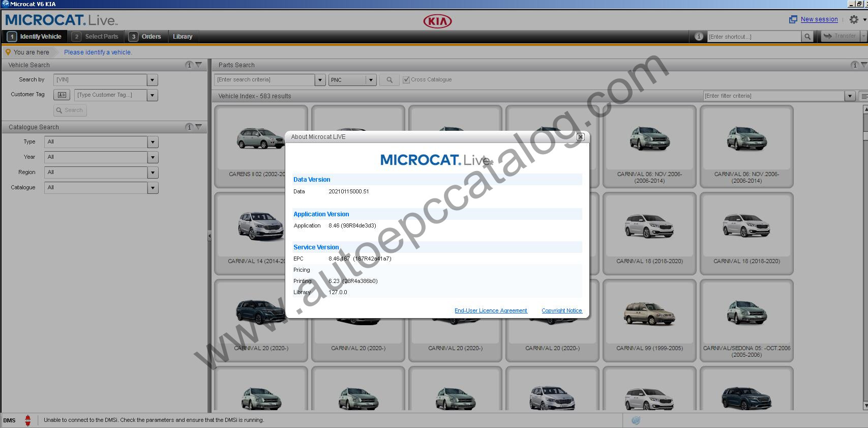Image resolution: width=868 pixels, height=428 pixels.
Task: Click the vehicle index scrollbar down arrow
Action: [x=865, y=406]
